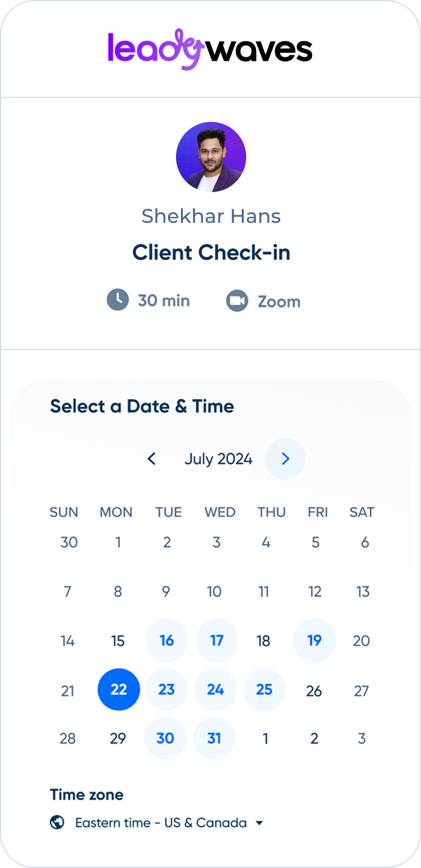
Task: Open the Eastern time zone dropdown
Action: click(x=161, y=822)
